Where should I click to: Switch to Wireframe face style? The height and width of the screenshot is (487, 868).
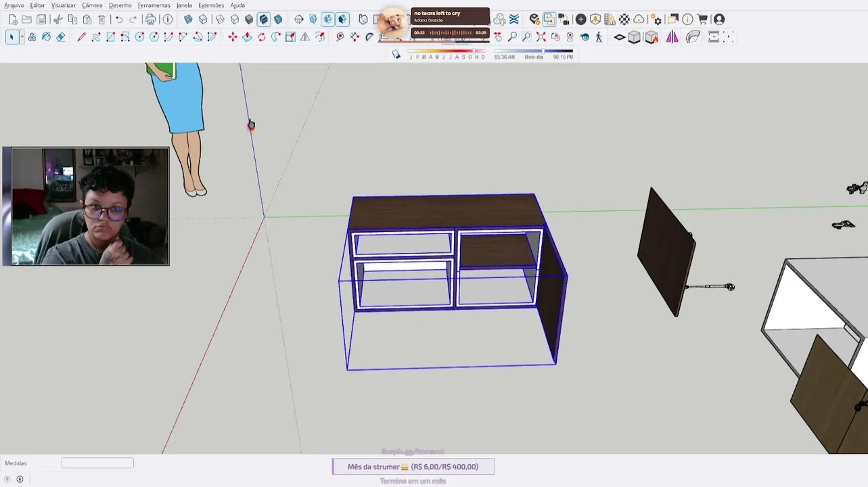click(x=220, y=20)
